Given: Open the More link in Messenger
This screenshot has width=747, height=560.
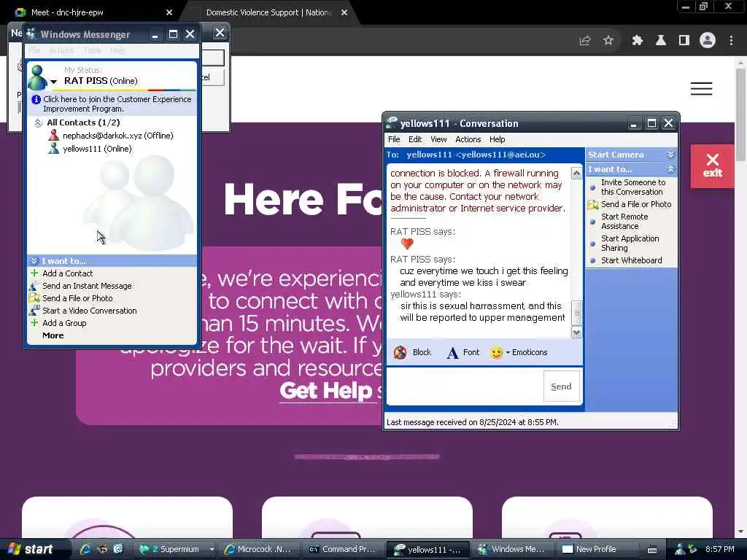Looking at the screenshot, I should coord(53,335).
